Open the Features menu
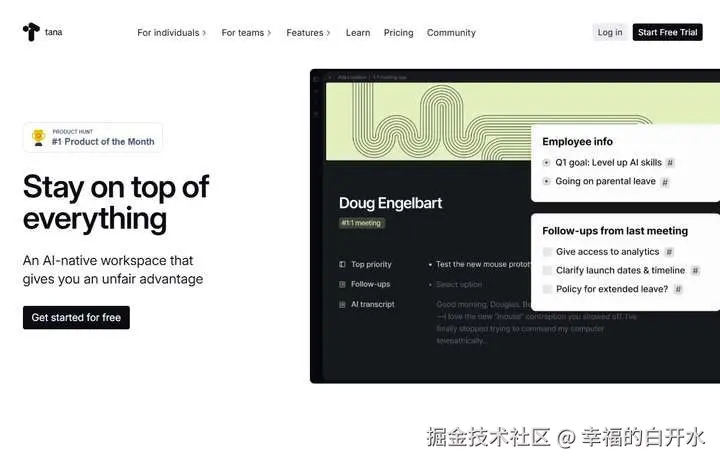Viewport: 720px width, 463px height. pyautogui.click(x=308, y=33)
